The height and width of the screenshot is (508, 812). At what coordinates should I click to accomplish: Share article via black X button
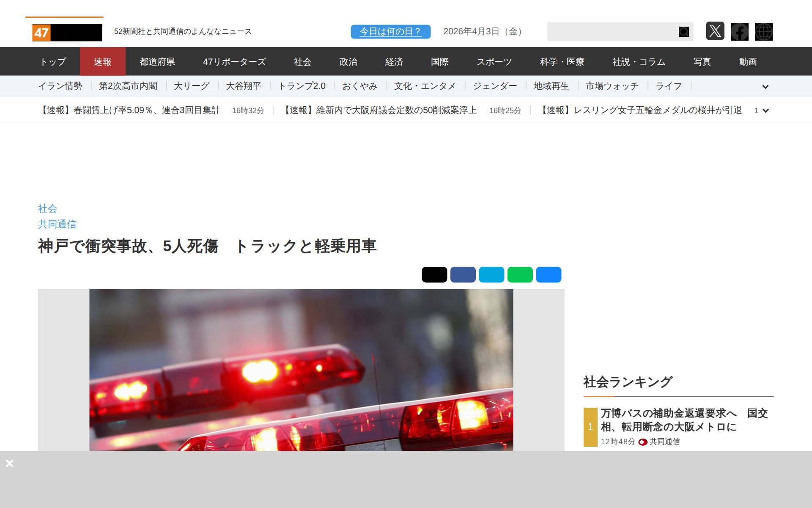pyautogui.click(x=434, y=275)
